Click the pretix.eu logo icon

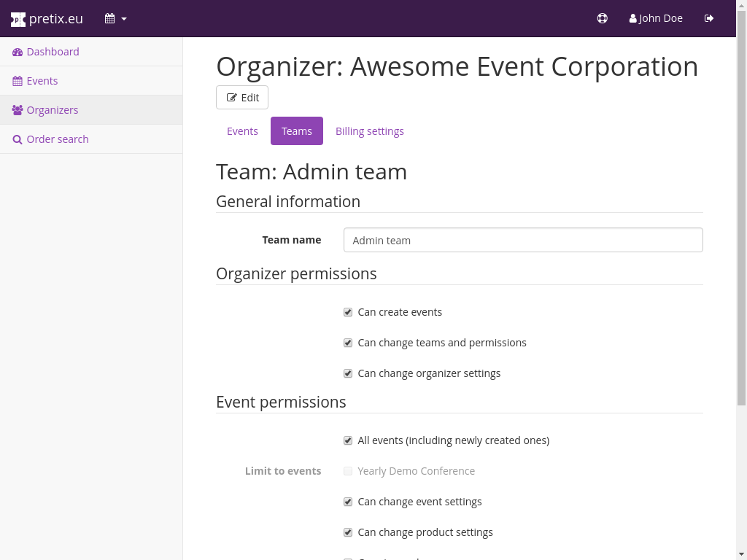tap(18, 19)
